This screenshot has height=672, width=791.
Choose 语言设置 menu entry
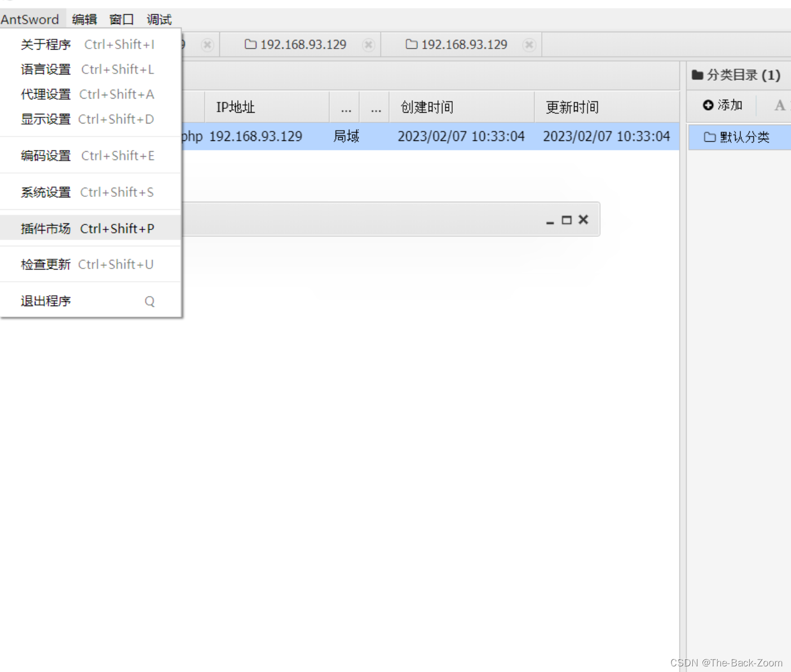pyautogui.click(x=90, y=69)
